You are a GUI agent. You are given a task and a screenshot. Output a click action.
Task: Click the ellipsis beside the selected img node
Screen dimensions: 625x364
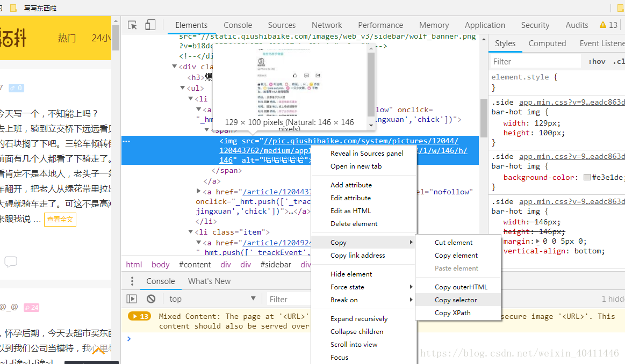126,141
